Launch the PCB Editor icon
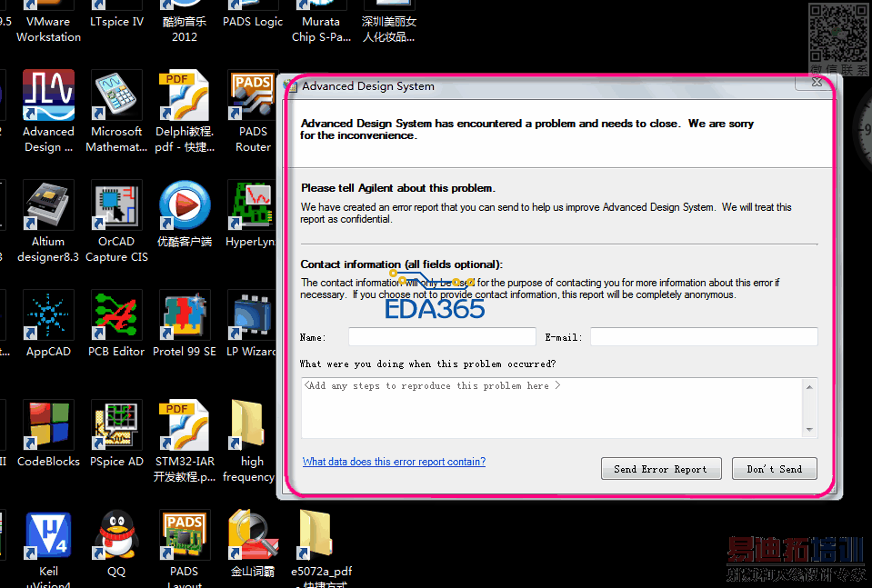 (x=116, y=324)
